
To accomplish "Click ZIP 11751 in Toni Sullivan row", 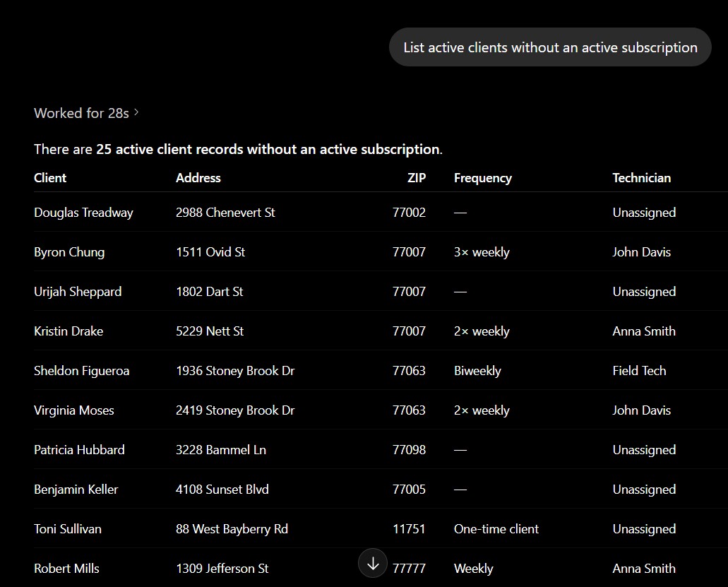I will pos(409,529).
